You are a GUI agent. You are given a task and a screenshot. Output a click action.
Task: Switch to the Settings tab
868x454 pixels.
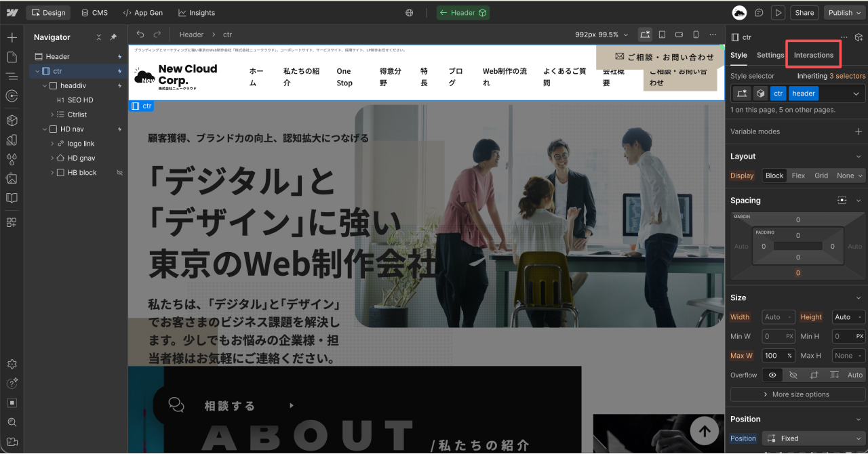(770, 55)
